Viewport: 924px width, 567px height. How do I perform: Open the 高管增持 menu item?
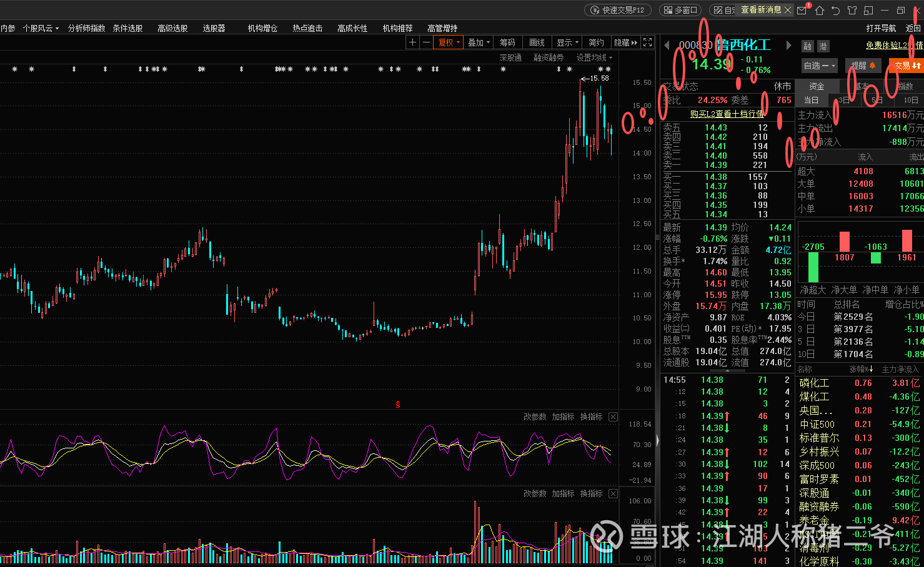(x=442, y=28)
